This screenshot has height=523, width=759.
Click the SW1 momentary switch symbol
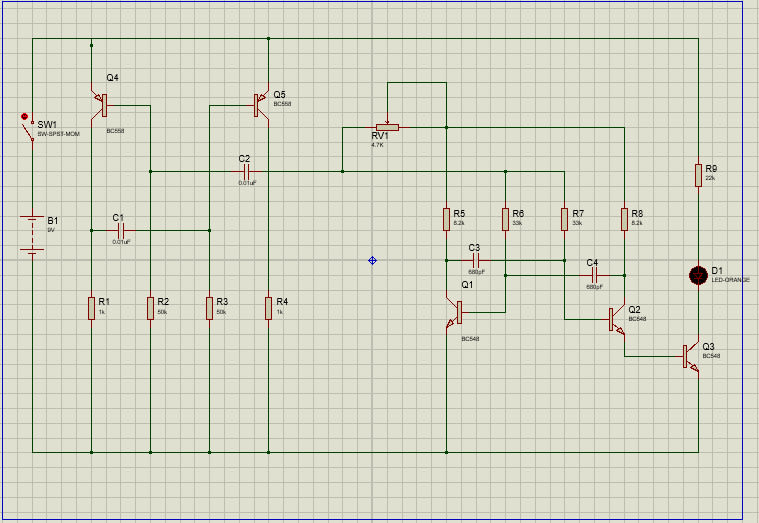tap(30, 128)
